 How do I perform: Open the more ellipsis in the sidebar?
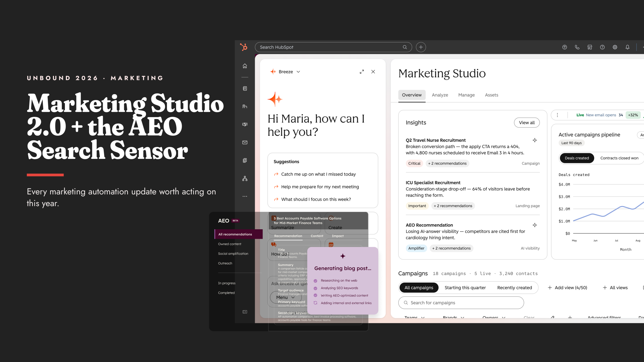click(x=245, y=196)
